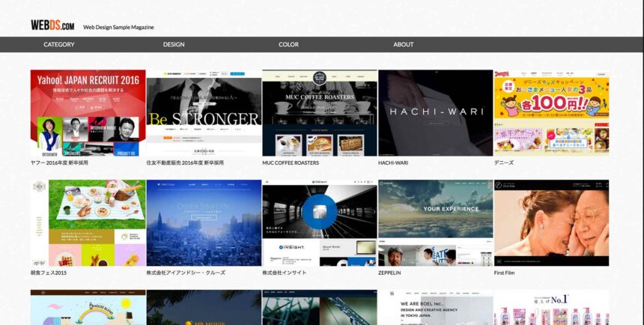Viewport: 644px width, 325px height.
Task: Open the First Film couple thumbnail
Action: point(552,223)
